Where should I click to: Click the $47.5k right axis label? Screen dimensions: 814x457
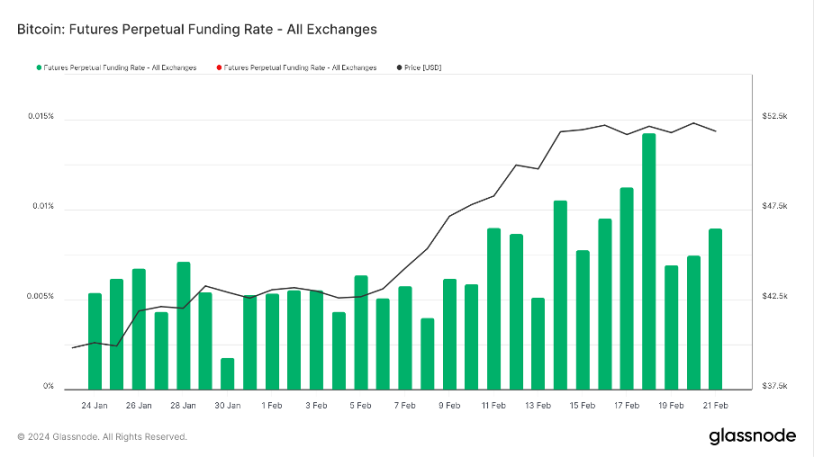pos(775,206)
